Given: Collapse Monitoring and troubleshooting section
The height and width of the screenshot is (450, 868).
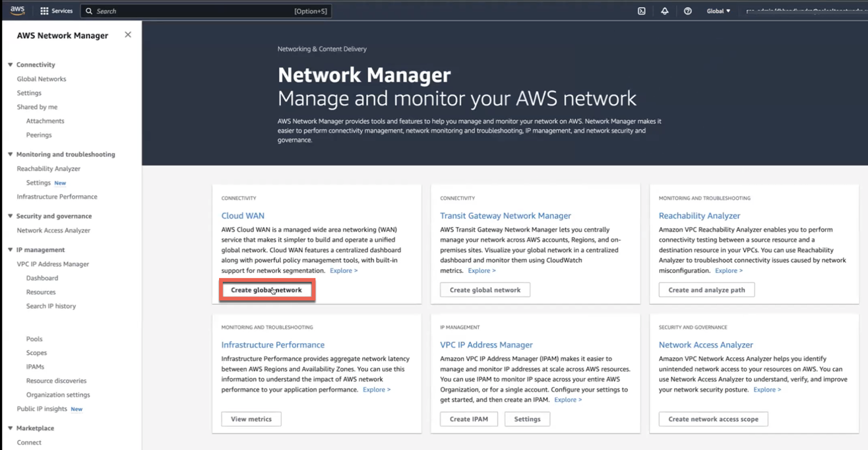Looking at the screenshot, I should click(10, 155).
